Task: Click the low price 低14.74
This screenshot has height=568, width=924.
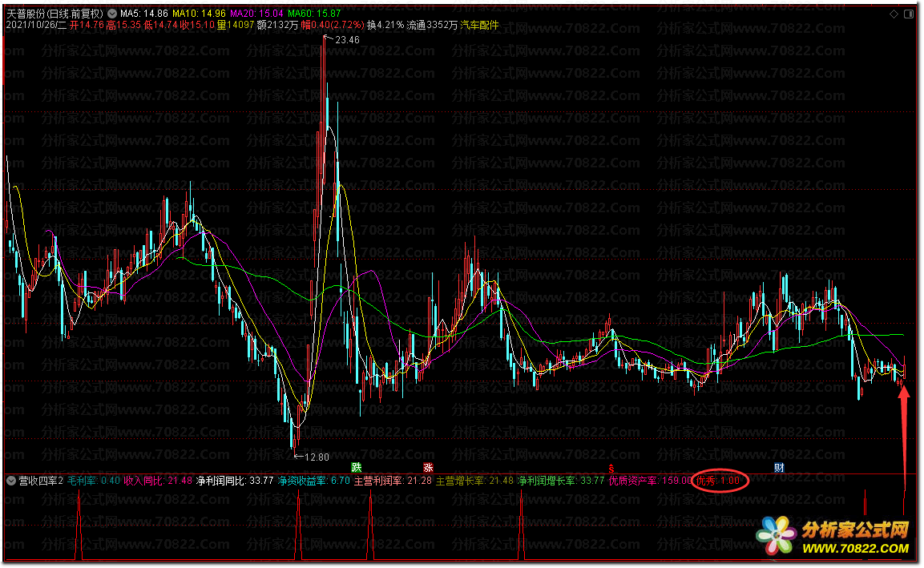Action: (x=161, y=26)
